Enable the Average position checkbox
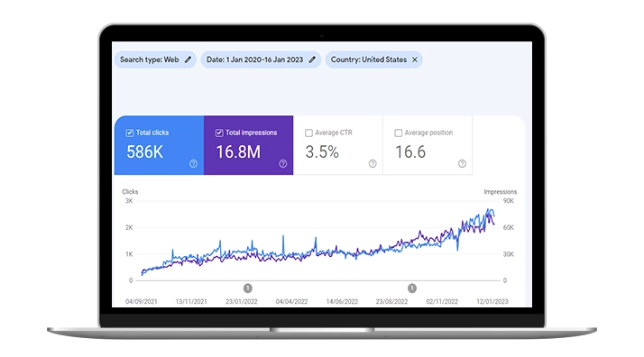 [399, 133]
